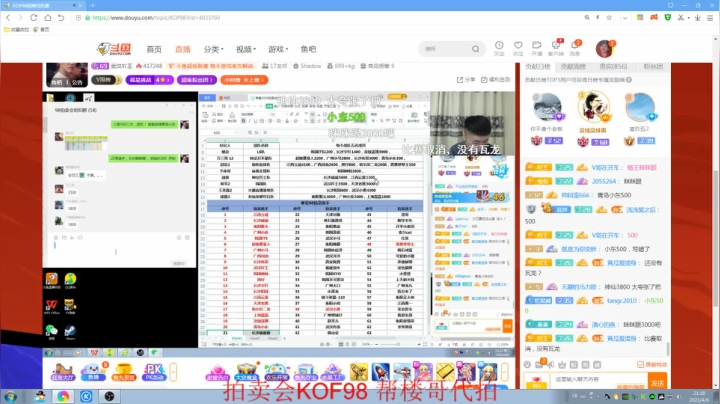
Task: Expand the 游戏 navigation dropdown
Action: pos(278,49)
